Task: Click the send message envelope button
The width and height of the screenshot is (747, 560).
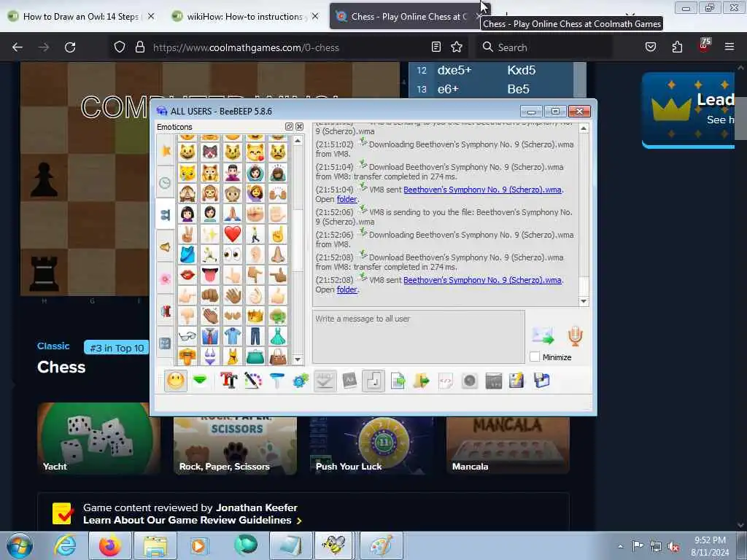Action: click(x=543, y=335)
